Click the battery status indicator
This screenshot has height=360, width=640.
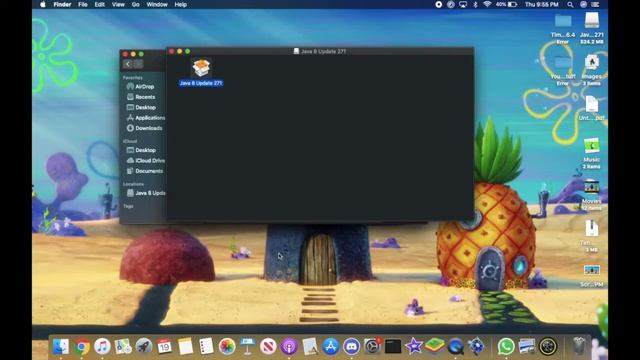click(507, 4)
